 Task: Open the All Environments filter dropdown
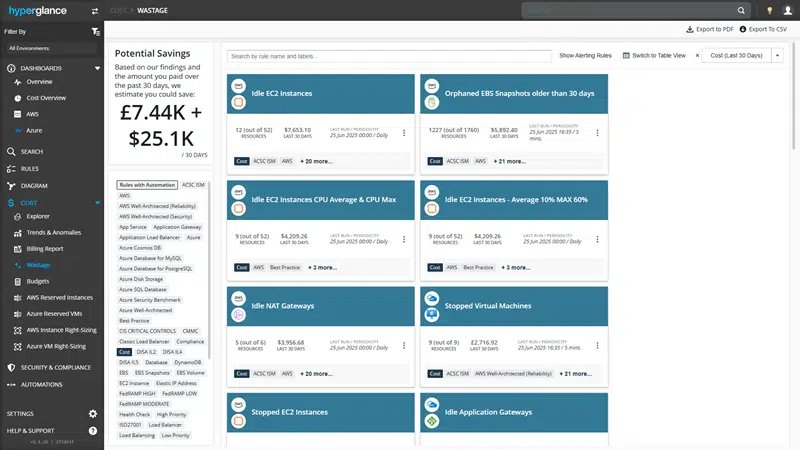pyautogui.click(x=51, y=48)
